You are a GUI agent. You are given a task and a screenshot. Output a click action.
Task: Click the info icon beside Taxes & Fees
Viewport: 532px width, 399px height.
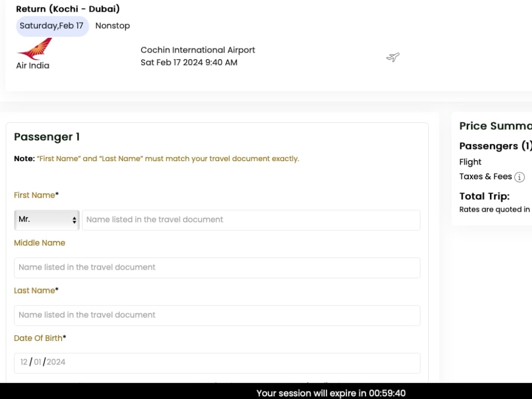[x=519, y=177]
